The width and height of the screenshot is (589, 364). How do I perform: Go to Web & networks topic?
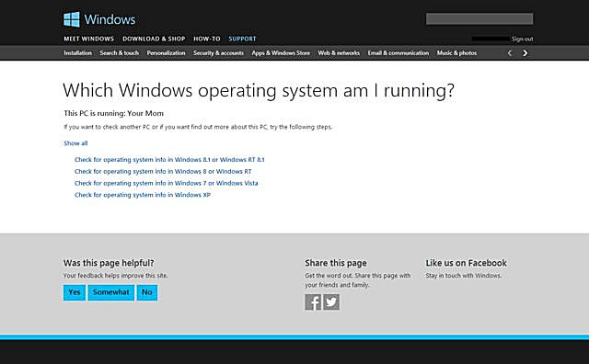coord(339,53)
